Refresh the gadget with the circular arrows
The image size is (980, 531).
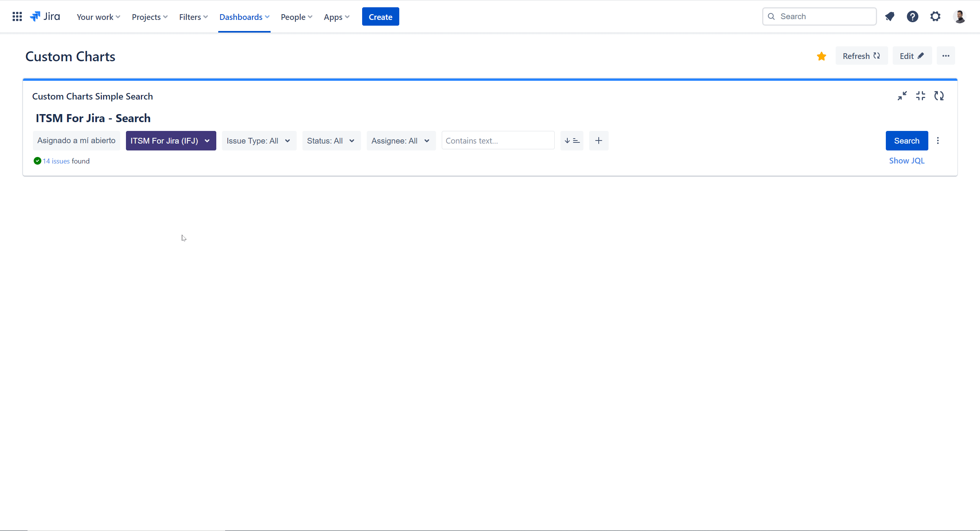pos(939,96)
